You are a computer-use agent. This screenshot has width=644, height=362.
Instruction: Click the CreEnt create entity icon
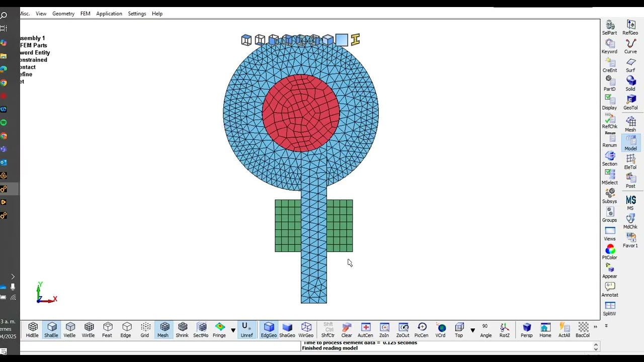pos(610,65)
